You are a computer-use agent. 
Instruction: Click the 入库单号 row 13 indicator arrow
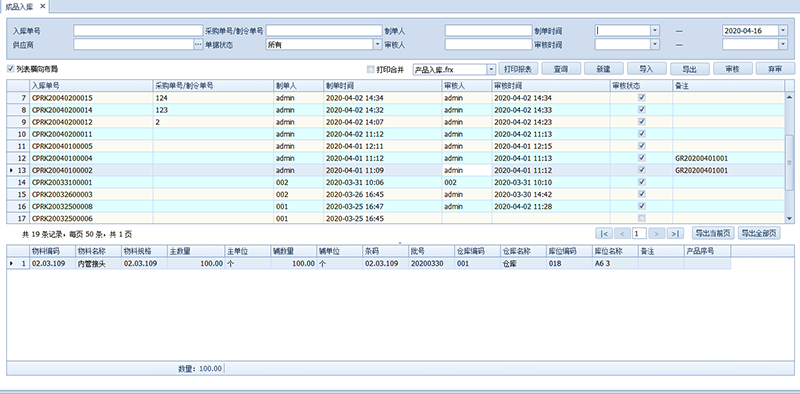coord(11,170)
